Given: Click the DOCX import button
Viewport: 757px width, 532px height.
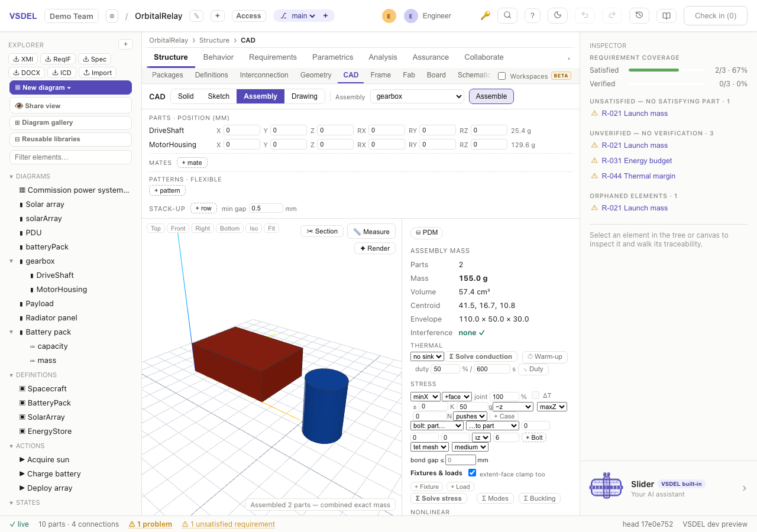Looking at the screenshot, I should [27, 73].
